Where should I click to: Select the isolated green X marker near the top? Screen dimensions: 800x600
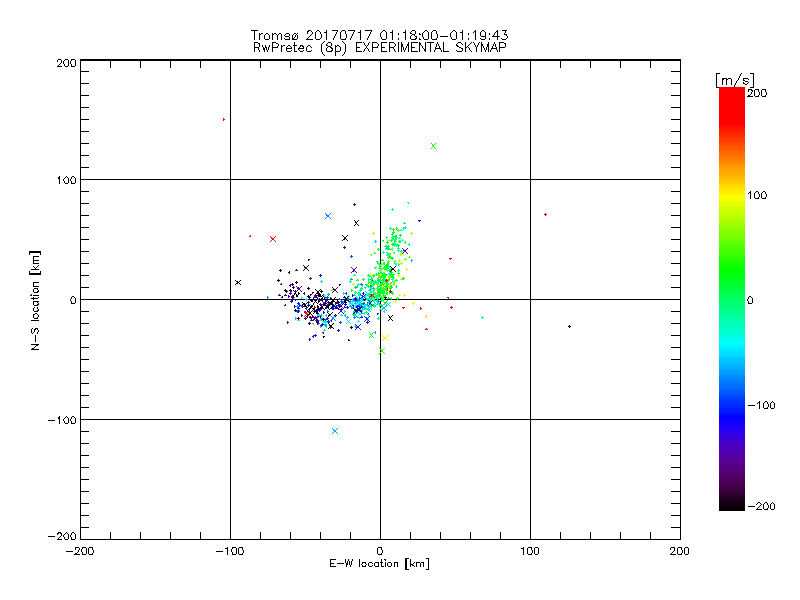pyautogui.click(x=433, y=146)
